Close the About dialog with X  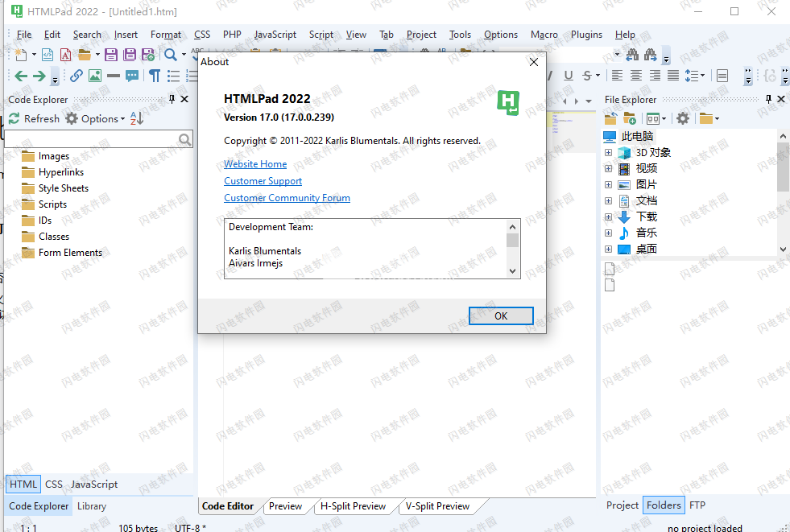(x=534, y=62)
